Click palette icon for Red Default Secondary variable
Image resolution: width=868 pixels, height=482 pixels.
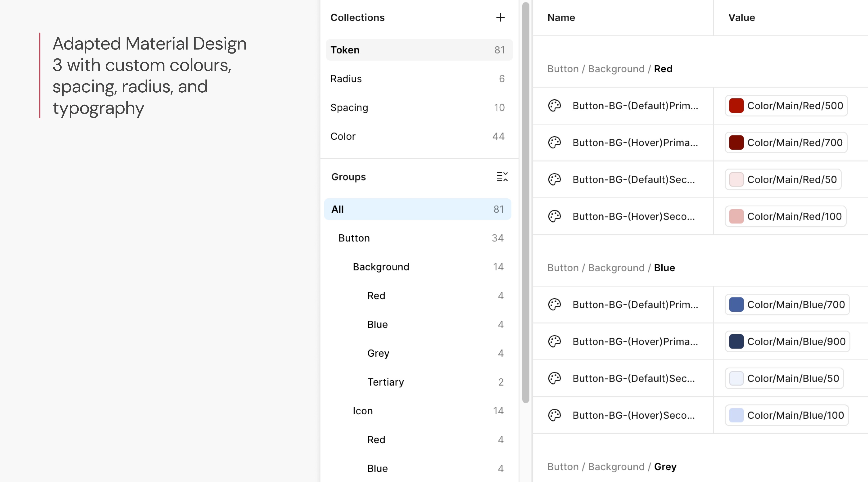point(554,180)
